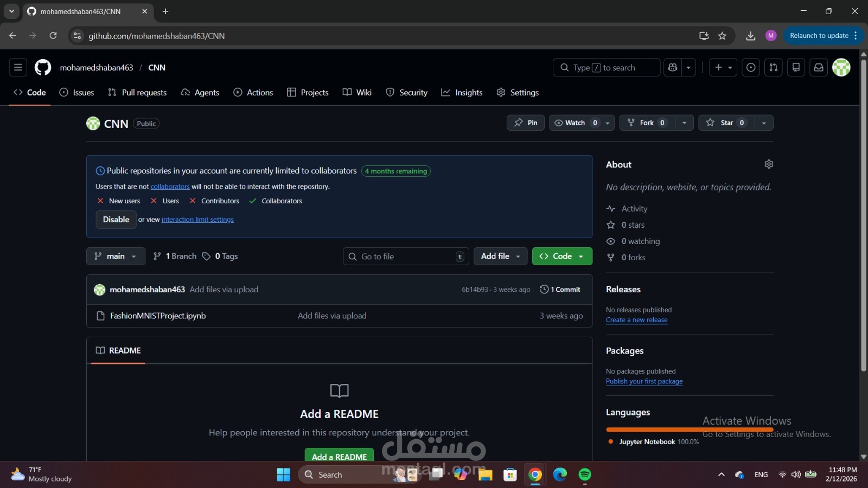Open the Security tab
Image resolution: width=868 pixels, height=488 pixels.
pyautogui.click(x=406, y=92)
